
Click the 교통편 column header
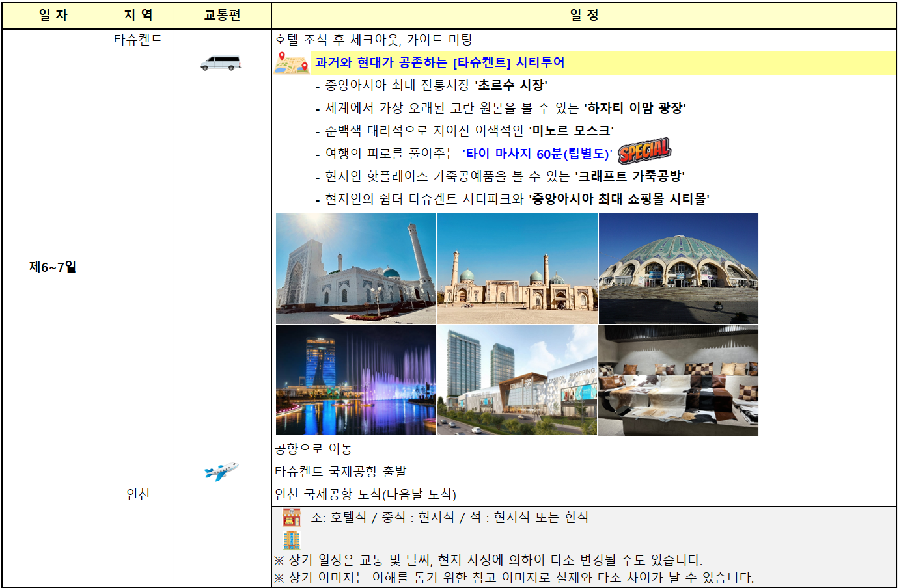222,15
